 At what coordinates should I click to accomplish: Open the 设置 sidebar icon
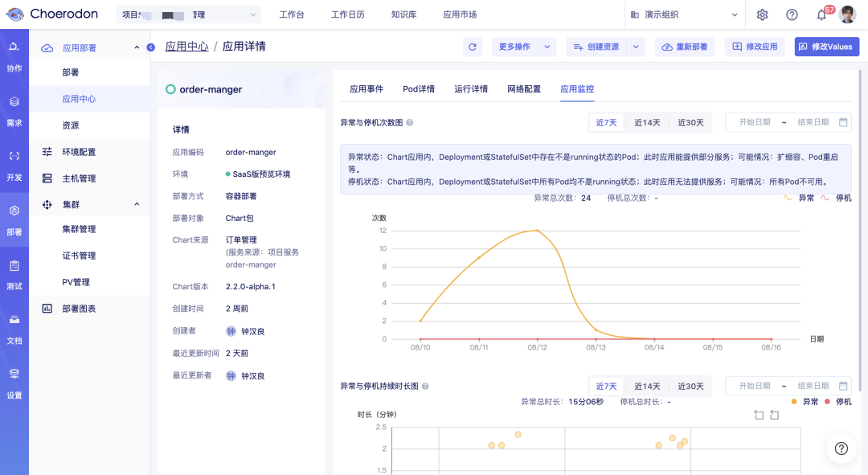coord(14,383)
